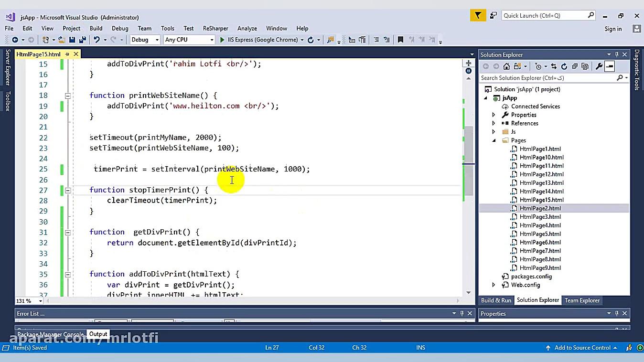Collapse the stopTimerPrint function outline
The width and height of the screenshot is (644, 362).
pyautogui.click(x=68, y=190)
